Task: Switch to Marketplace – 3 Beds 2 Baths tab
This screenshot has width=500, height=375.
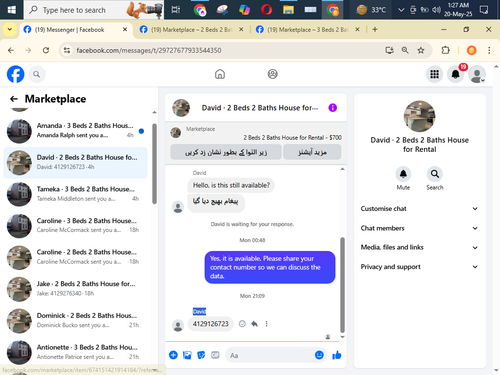Action: (308, 30)
